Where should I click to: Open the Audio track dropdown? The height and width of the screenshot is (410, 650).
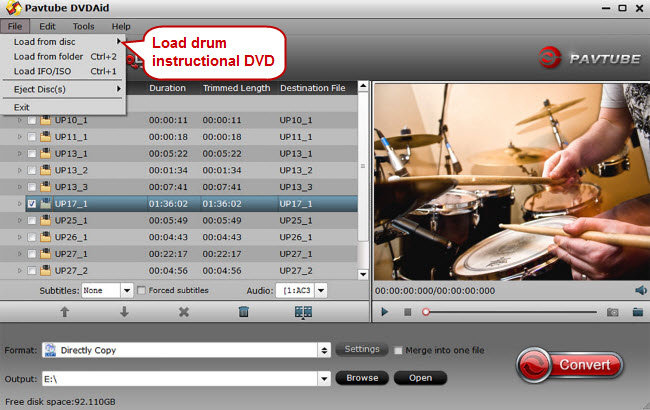click(321, 290)
